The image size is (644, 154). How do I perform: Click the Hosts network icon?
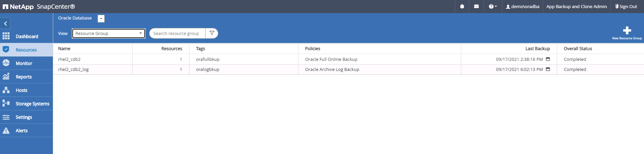tap(6, 90)
